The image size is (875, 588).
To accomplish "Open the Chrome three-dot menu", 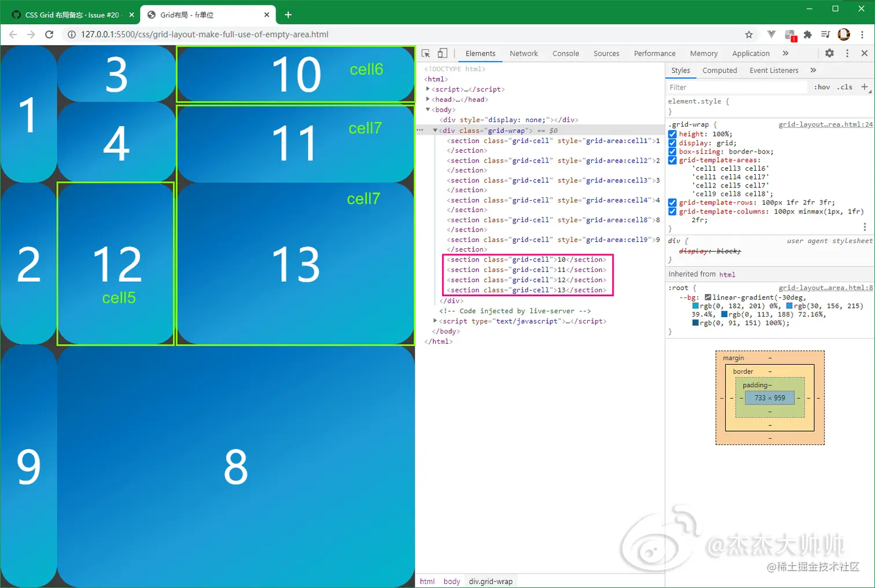I will [862, 34].
